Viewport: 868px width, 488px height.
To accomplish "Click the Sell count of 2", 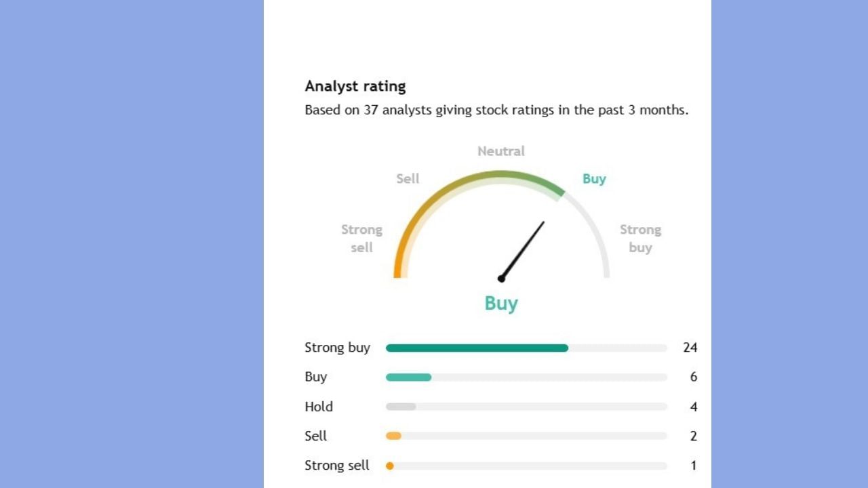I will [693, 436].
